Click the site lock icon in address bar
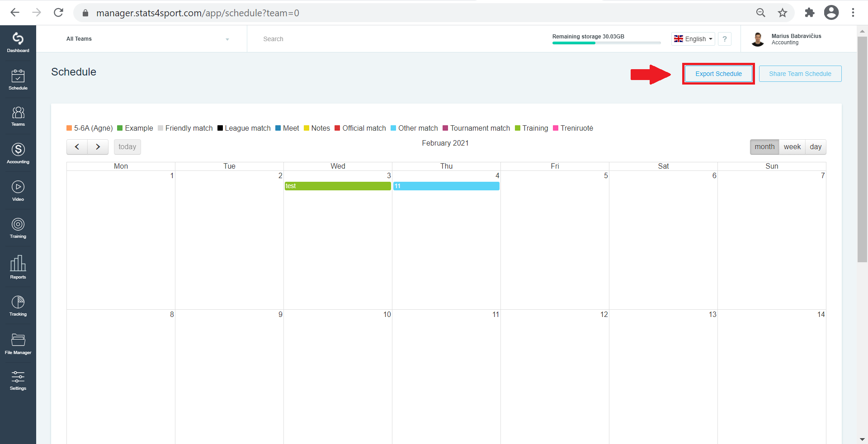This screenshot has width=868, height=444. click(85, 13)
